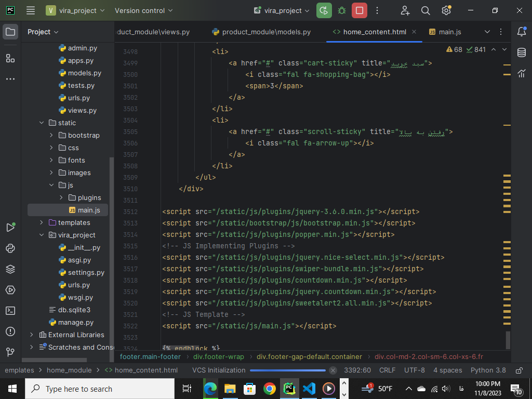
Task: Switch to product_module\models.py tab
Action: point(262,32)
